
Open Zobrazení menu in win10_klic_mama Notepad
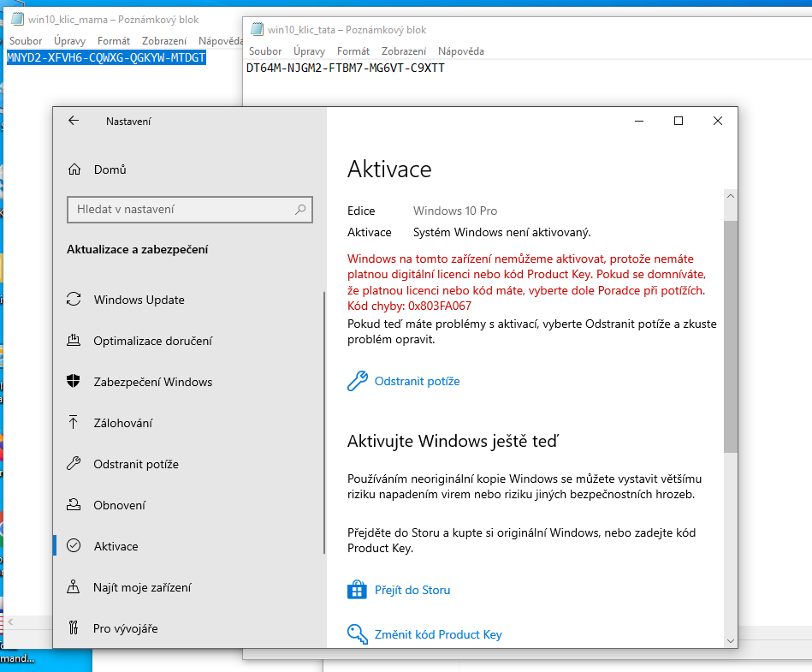tap(164, 41)
